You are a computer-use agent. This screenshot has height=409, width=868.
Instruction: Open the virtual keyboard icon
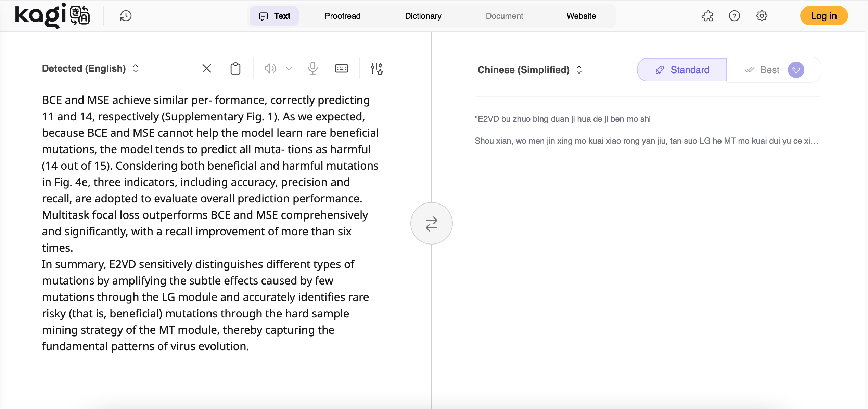[x=341, y=68]
